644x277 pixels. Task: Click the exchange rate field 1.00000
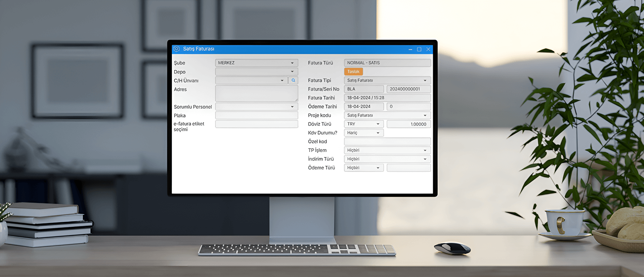pyautogui.click(x=409, y=124)
